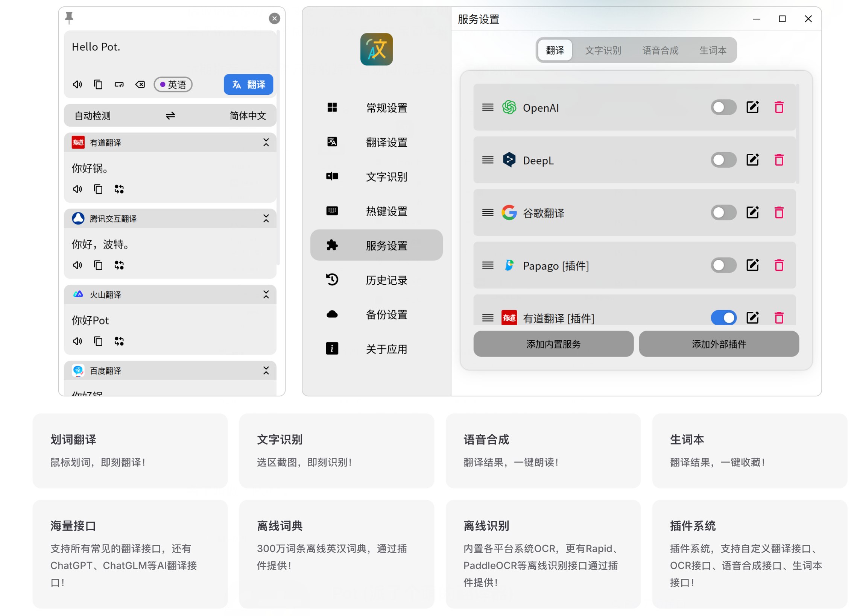
Task: Delete the 谷歌翻译 service
Action: (779, 212)
